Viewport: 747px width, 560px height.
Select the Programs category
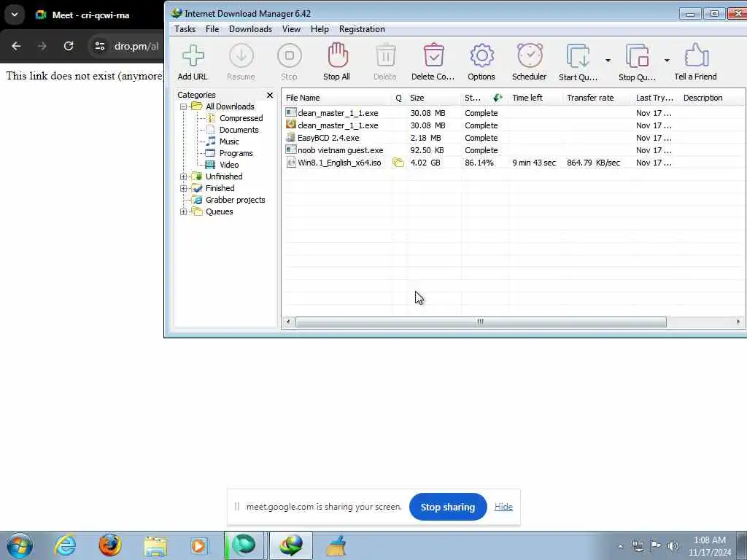click(x=236, y=153)
